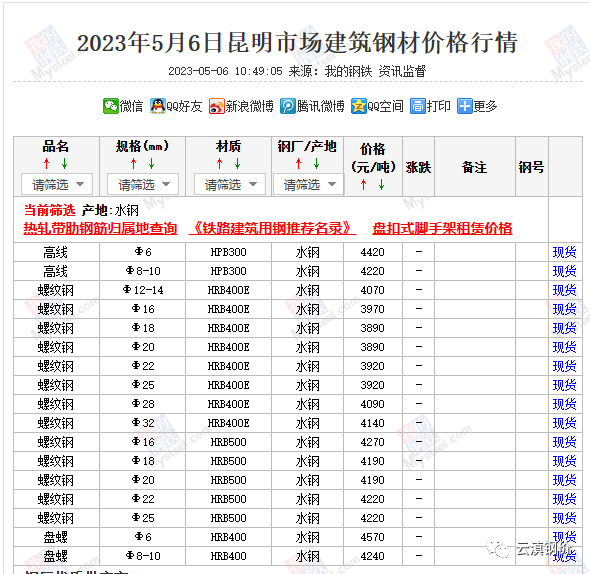Sort 规格(mm) descending with green arrow
The height and width of the screenshot is (574, 590).
click(151, 164)
